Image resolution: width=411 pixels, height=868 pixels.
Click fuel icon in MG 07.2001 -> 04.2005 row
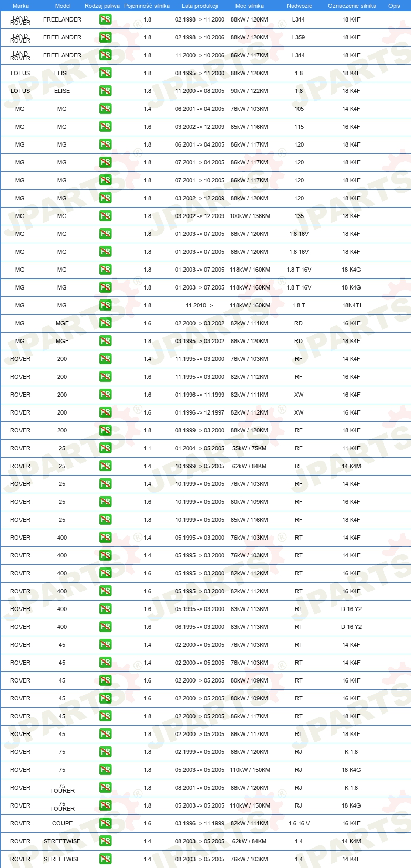[106, 162]
